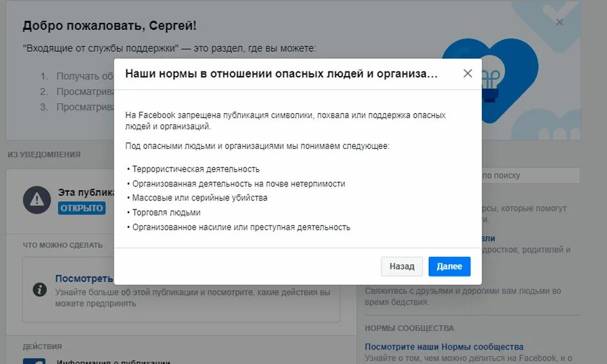Dismiss the welcome banner with X

559,22
